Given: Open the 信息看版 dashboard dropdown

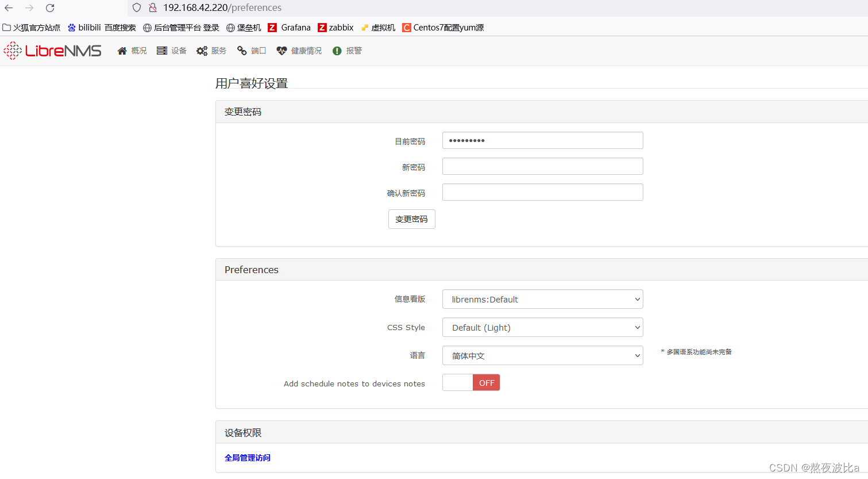Looking at the screenshot, I should click(x=542, y=299).
